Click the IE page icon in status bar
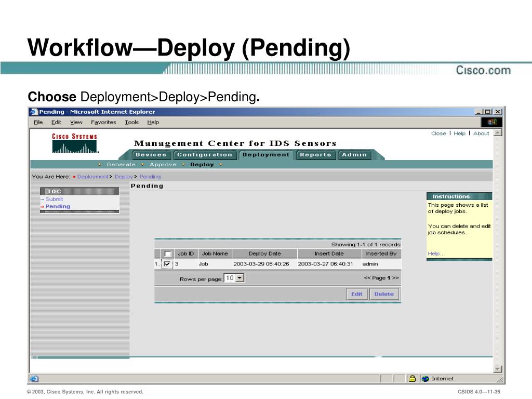This screenshot has height=399, width=532. click(34, 379)
